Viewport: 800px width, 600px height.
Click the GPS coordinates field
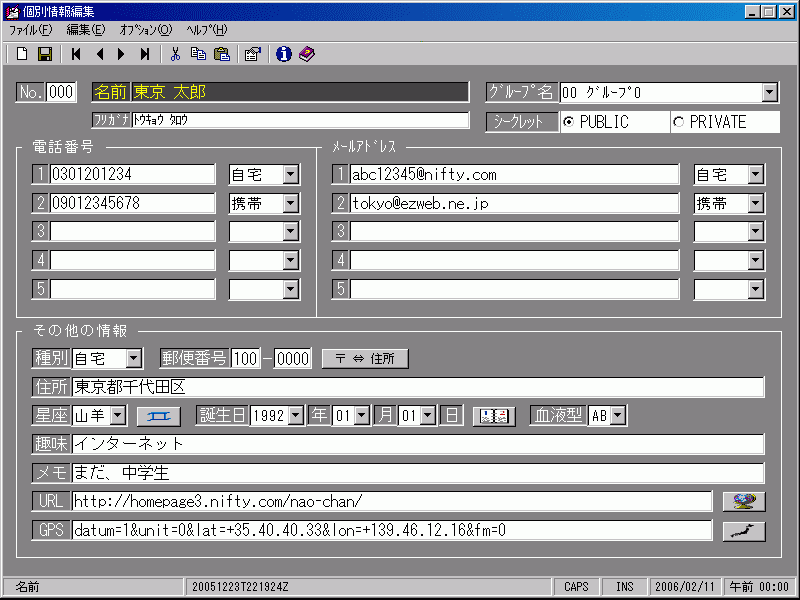point(392,531)
